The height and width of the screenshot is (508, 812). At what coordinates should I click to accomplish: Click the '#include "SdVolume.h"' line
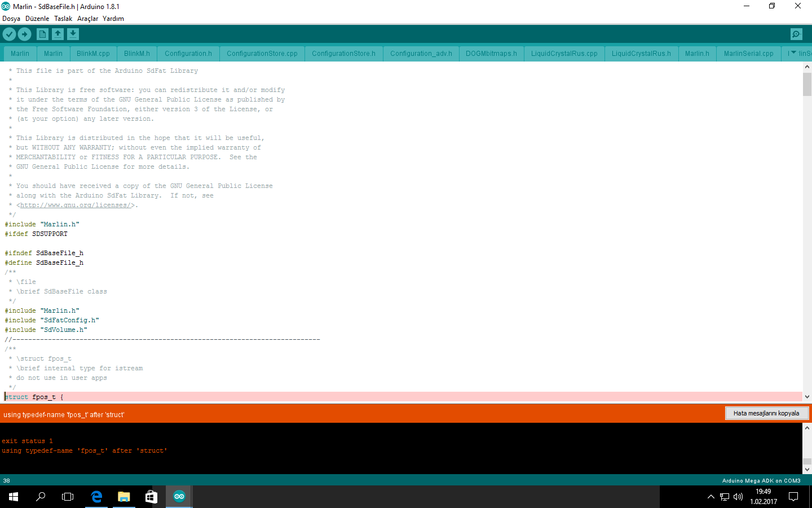pos(46,330)
